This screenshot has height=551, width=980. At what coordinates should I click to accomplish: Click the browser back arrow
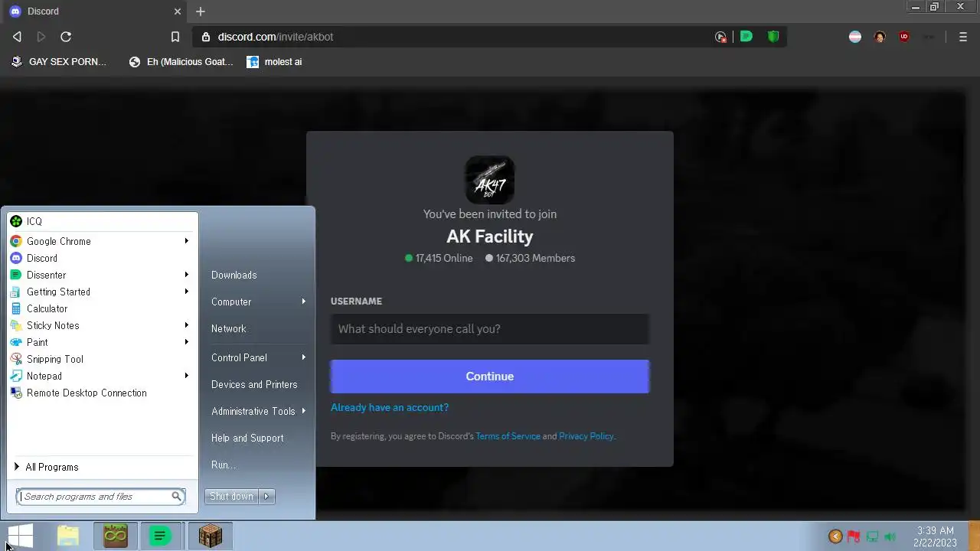(x=17, y=37)
